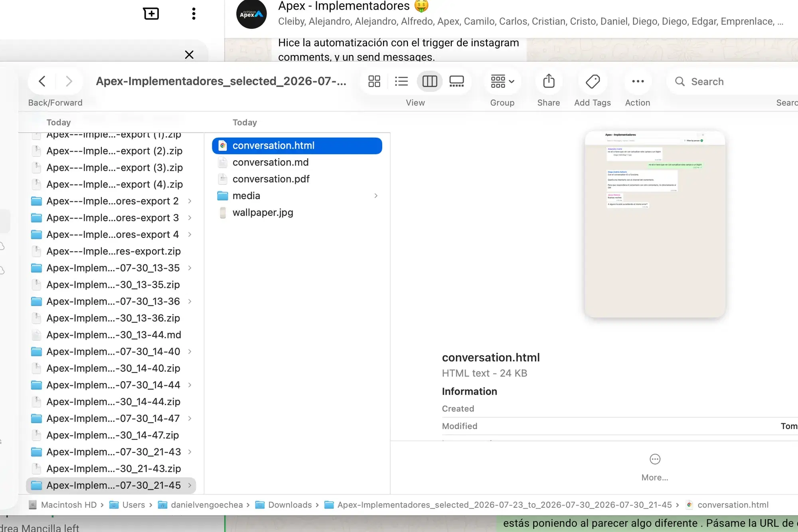Select Apex-Implem...-30_13-44.md
The height and width of the screenshot is (532, 798).
tap(111, 335)
